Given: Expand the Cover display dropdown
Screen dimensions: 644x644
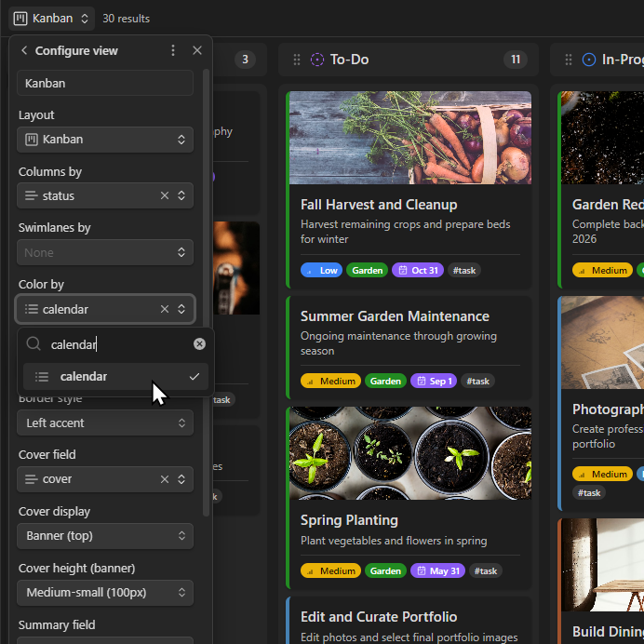Looking at the screenshot, I should click(105, 536).
